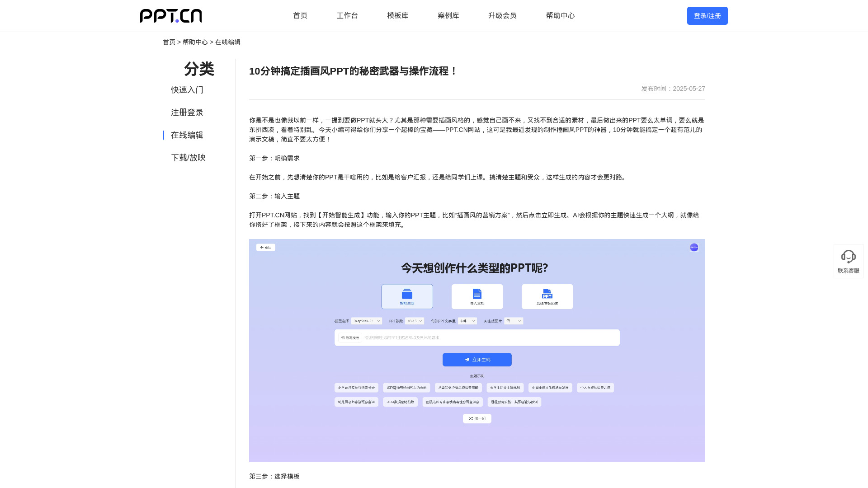Open the 工作台 nav item
Image resolution: width=868 pixels, height=488 pixels.
[x=347, y=16]
